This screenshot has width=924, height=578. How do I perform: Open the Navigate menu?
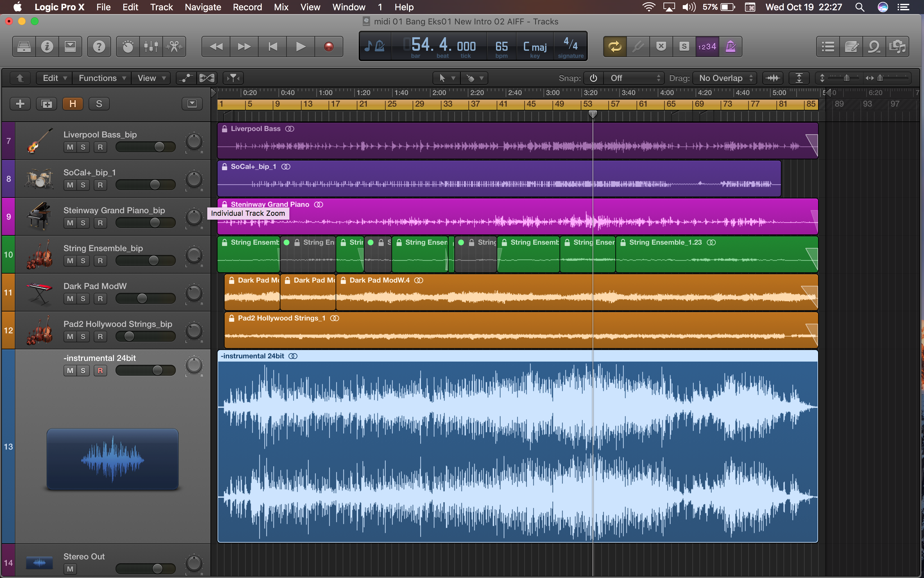point(203,7)
